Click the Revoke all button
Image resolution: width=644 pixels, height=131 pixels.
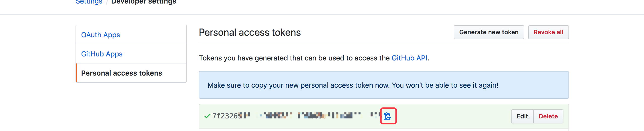[x=548, y=32]
